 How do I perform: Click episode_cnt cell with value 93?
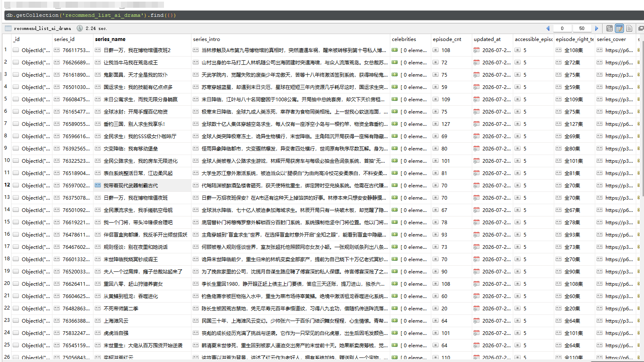coord(451,235)
